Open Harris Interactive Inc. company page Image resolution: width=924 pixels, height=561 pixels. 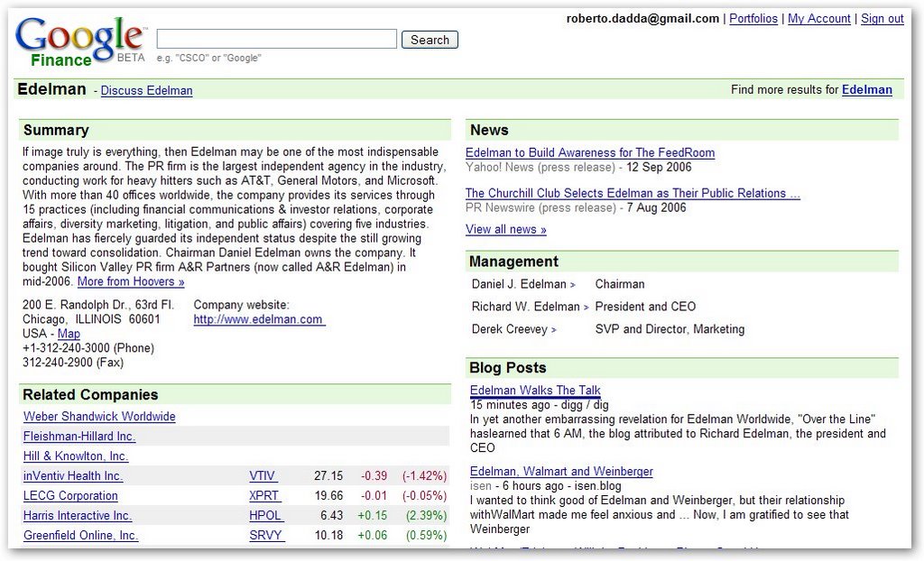point(78,516)
